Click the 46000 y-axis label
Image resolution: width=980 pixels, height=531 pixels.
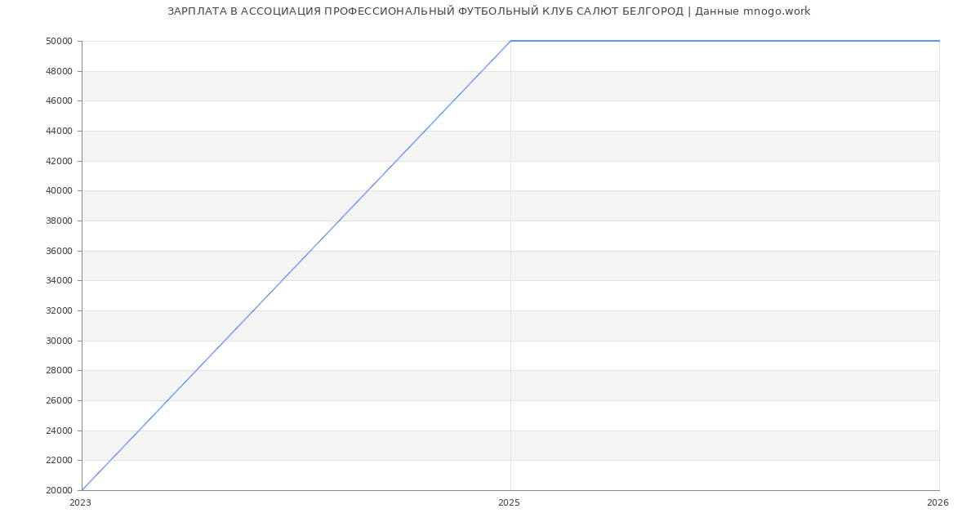coord(60,101)
